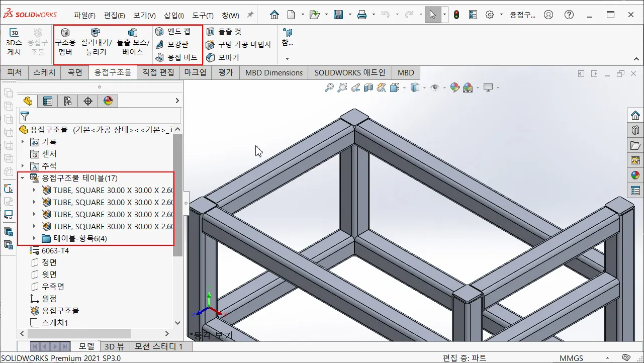Open SOLIDWORKS Resources home in task pane
The image size is (644, 363).
tap(635, 115)
